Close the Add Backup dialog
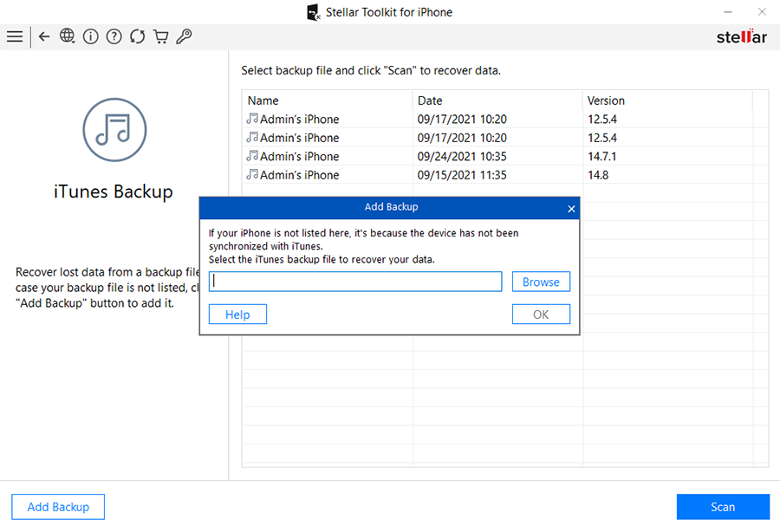This screenshot has height=532, width=780. [x=570, y=209]
